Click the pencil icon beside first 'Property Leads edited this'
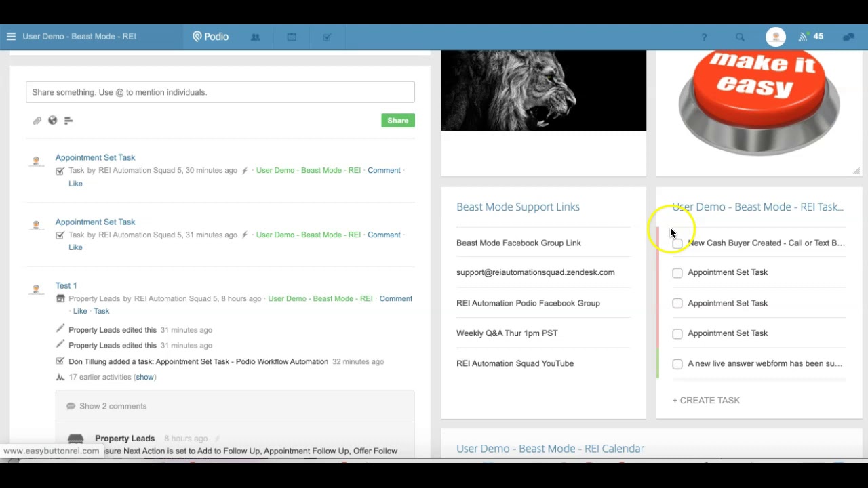 click(60, 329)
